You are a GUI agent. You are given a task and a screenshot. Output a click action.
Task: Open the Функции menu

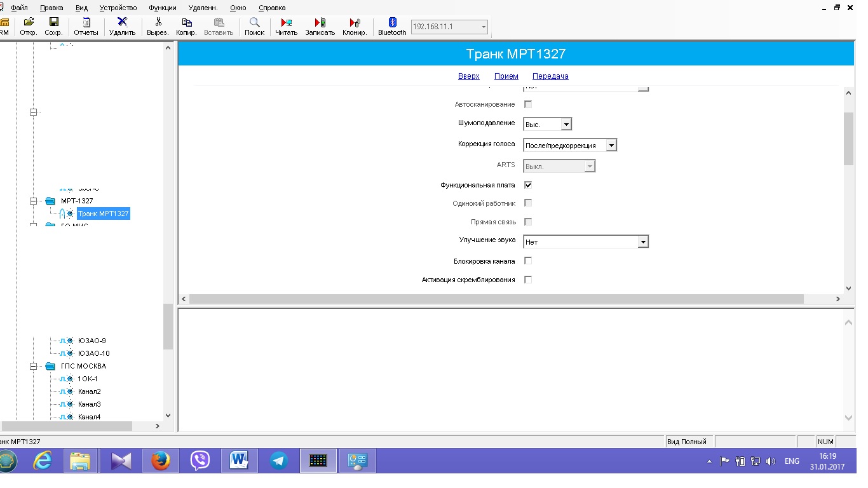(x=163, y=8)
